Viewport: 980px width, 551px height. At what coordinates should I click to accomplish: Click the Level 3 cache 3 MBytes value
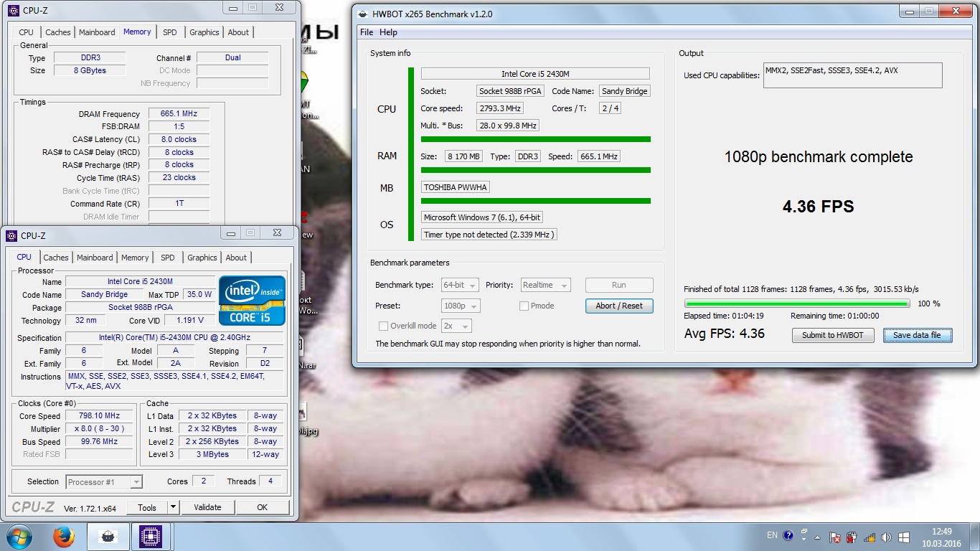(x=212, y=454)
